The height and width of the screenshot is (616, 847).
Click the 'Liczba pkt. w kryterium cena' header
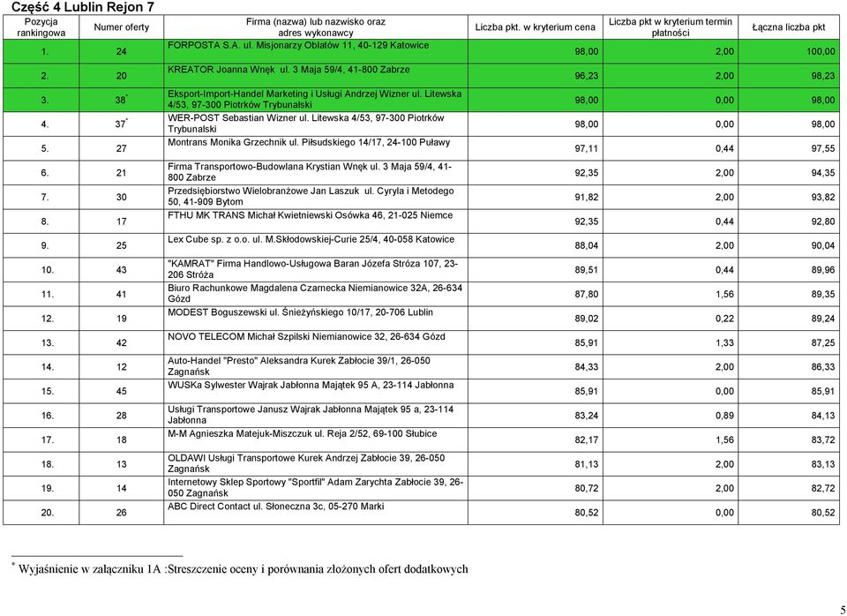[536, 27]
